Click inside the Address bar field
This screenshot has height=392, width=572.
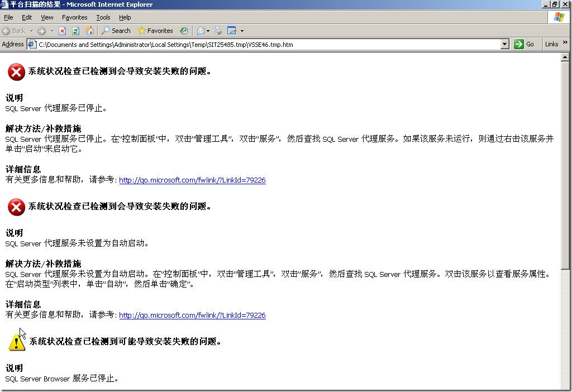point(268,45)
